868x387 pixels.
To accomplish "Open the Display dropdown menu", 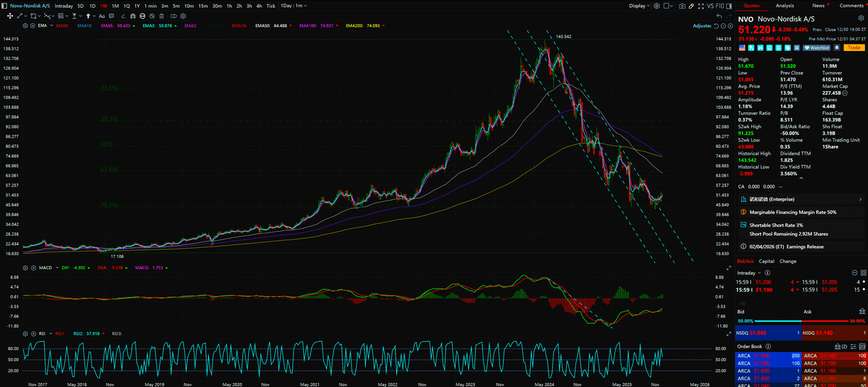I will click(x=639, y=6).
